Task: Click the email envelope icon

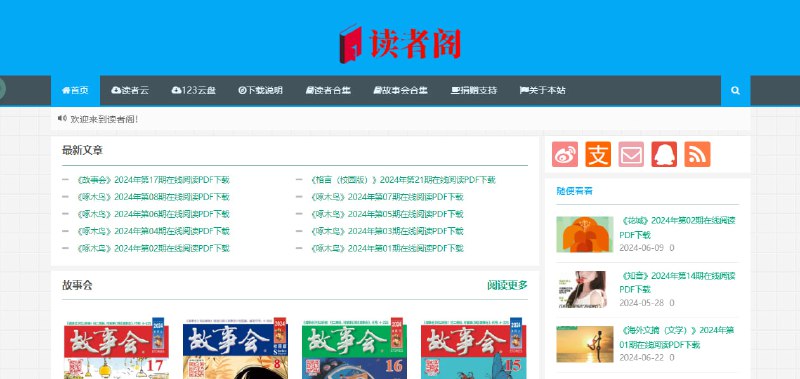Action: coord(631,155)
